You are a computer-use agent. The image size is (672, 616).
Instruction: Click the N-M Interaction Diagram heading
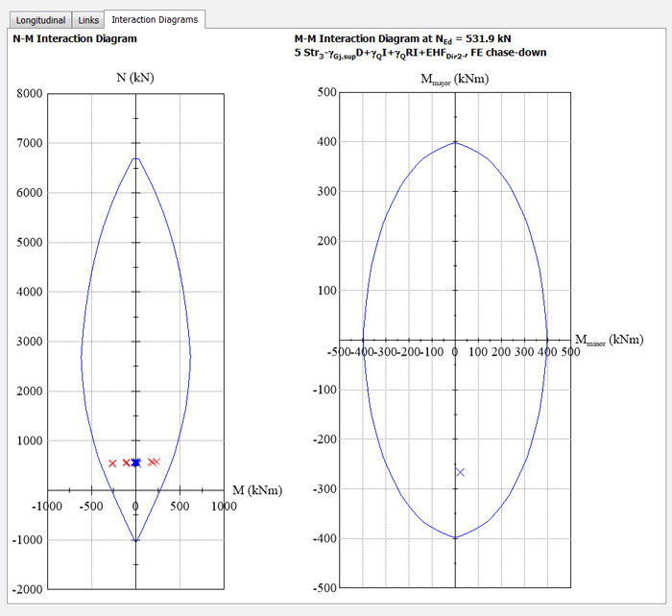(x=75, y=38)
